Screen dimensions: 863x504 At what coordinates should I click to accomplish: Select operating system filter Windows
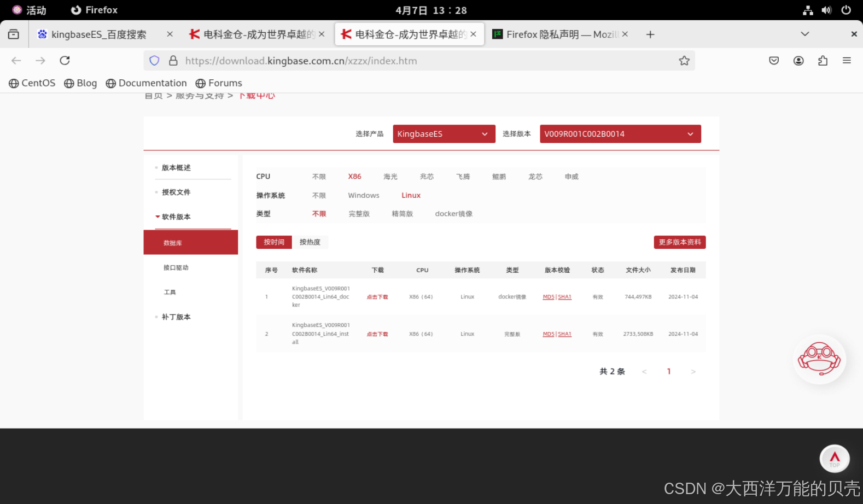[x=364, y=195]
